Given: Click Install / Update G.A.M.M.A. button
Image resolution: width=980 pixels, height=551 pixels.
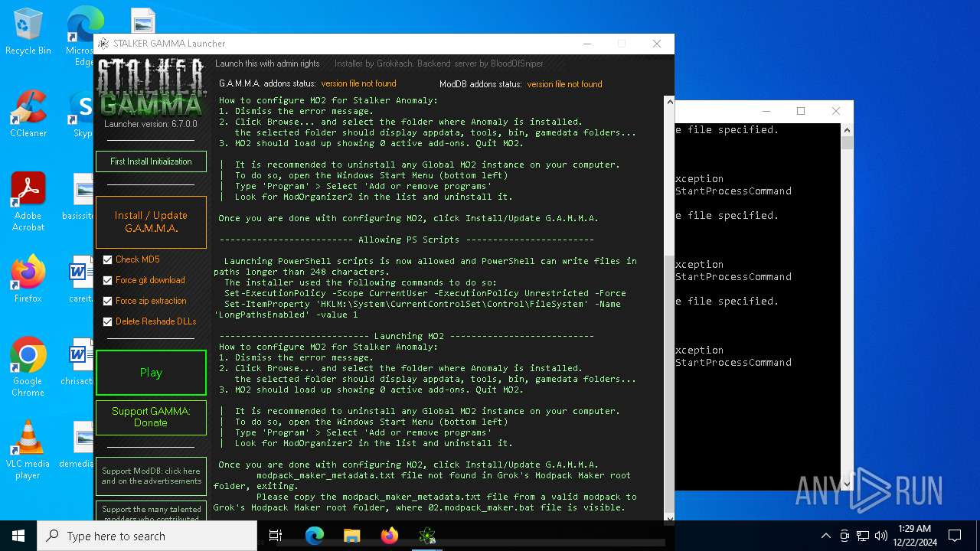Looking at the screenshot, I should 151,222.
